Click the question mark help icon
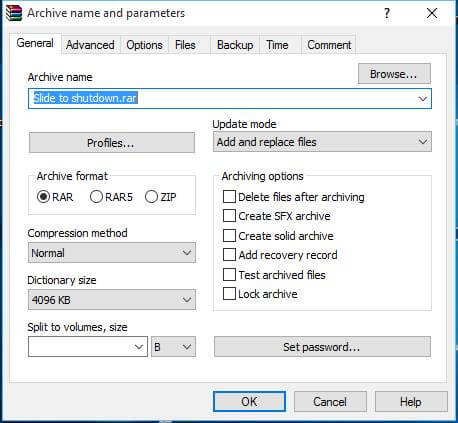The image size is (458, 423). (387, 13)
